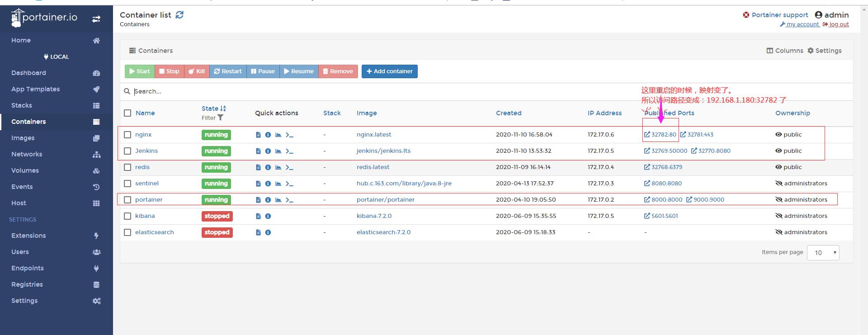Check the Jenkins container checkbox
Image resolution: width=868 pixels, height=335 pixels.
point(127,151)
